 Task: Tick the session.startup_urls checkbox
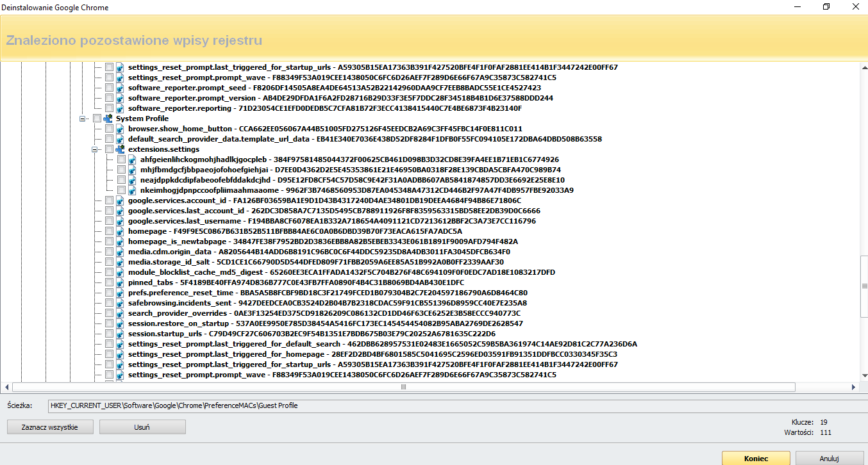click(x=109, y=334)
